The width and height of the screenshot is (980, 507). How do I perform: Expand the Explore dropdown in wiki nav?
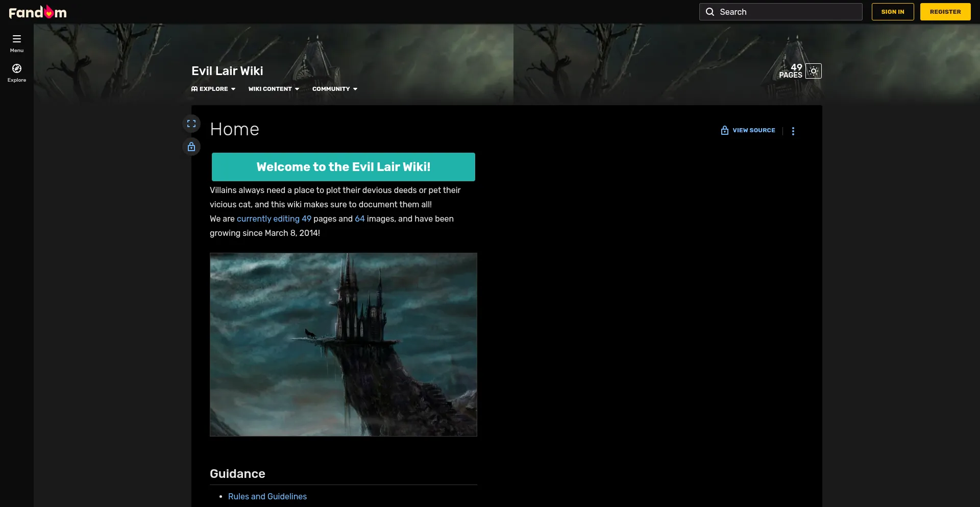[213, 89]
